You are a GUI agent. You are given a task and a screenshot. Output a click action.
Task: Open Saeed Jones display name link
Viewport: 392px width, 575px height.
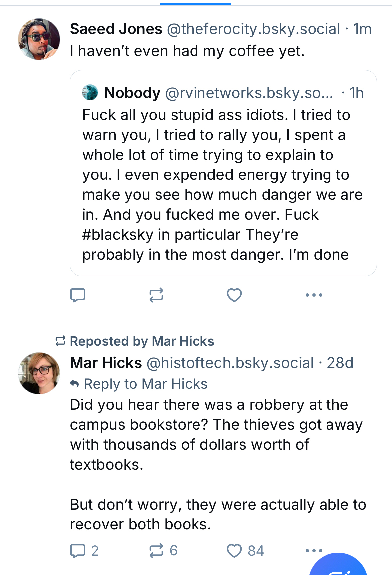click(116, 29)
